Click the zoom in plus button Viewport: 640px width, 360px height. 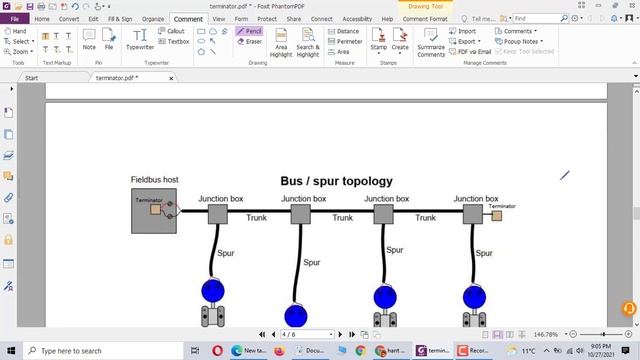[x=629, y=334]
